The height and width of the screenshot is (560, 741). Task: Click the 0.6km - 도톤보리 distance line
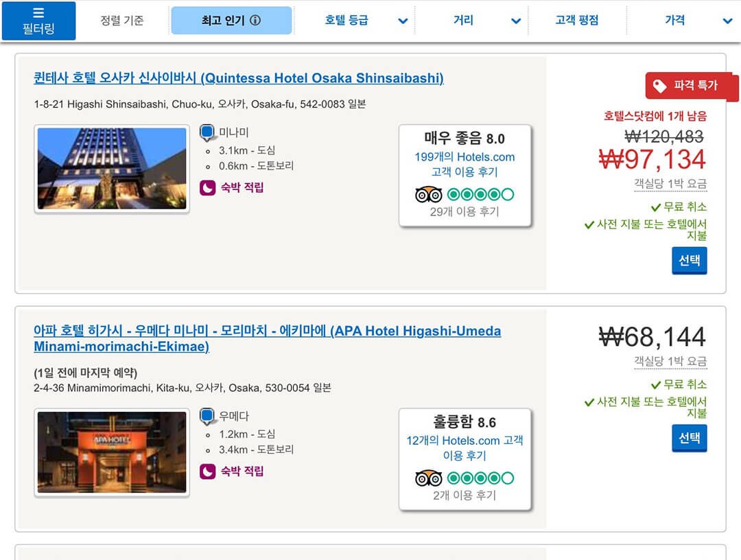[256, 166]
